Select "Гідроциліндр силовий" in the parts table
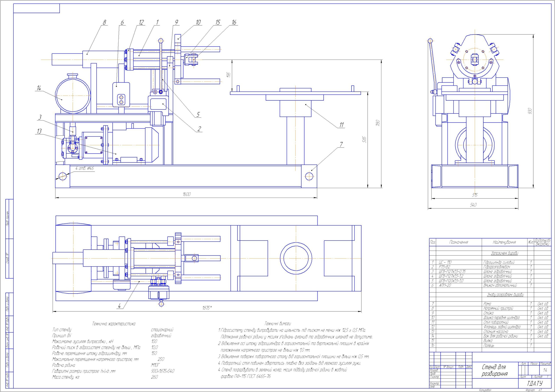This screenshot has height=392, width=555. pyautogui.click(x=499, y=262)
